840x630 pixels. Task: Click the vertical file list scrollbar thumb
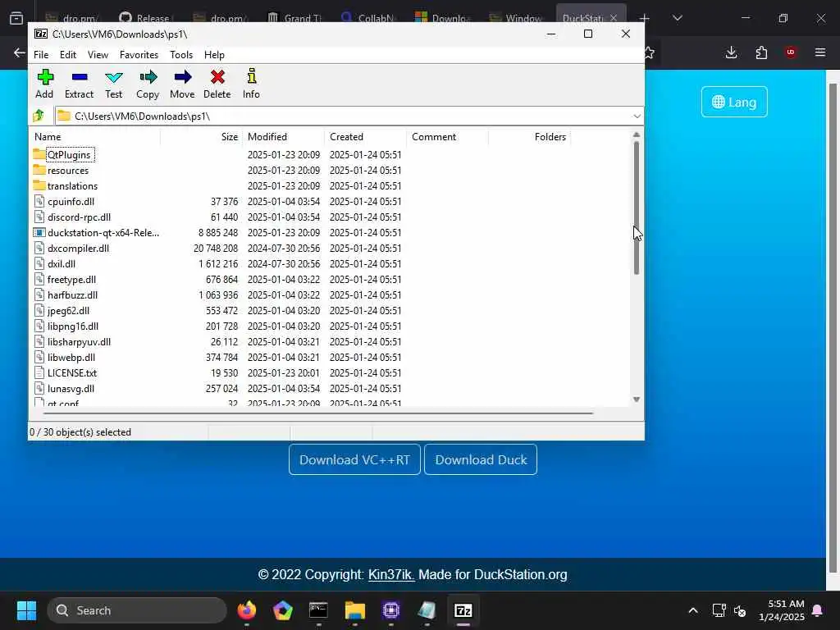(x=637, y=208)
